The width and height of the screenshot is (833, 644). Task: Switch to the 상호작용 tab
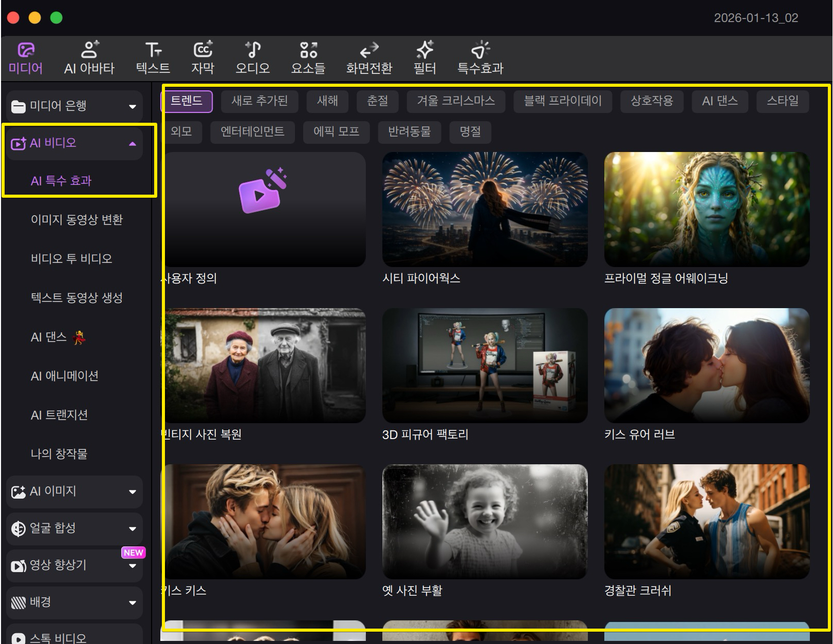pyautogui.click(x=652, y=101)
